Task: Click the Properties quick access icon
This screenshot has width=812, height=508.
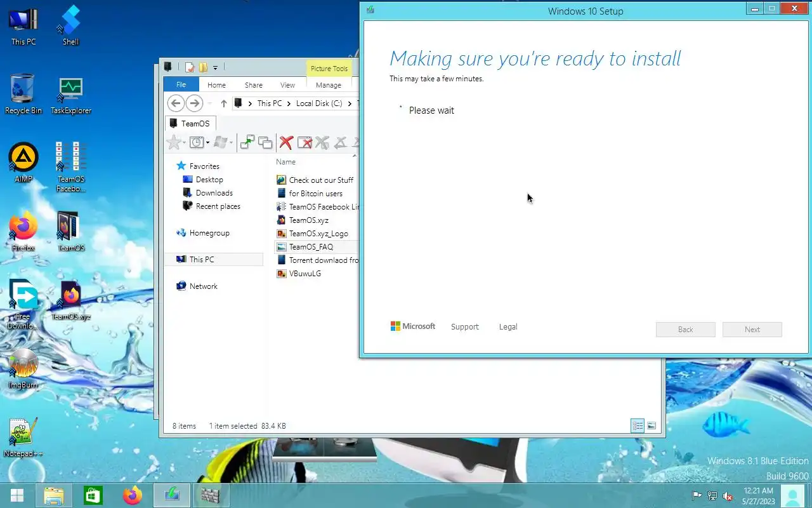Action: 189,67
